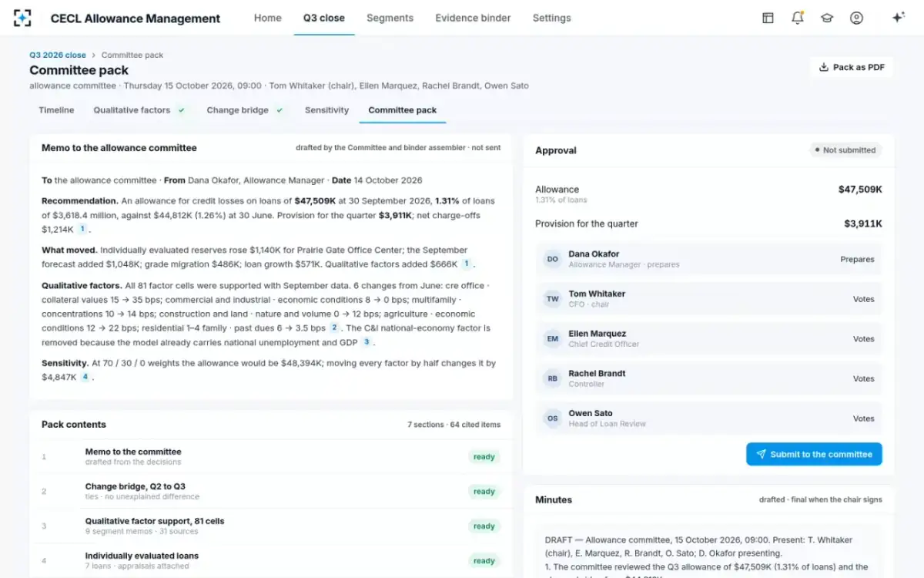
Task: Open the graduation cap learning icon
Action: 827,18
